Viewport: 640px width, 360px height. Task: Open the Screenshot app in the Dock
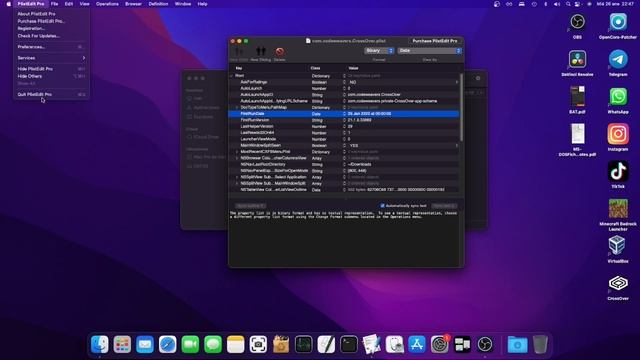258,344
